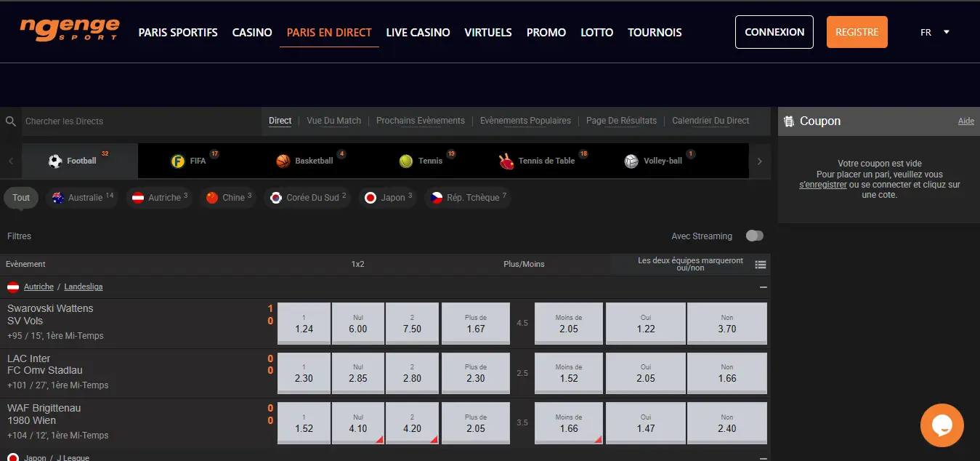Click the right arrow to see more sports
Screen dimensions: 980x461
click(x=759, y=160)
